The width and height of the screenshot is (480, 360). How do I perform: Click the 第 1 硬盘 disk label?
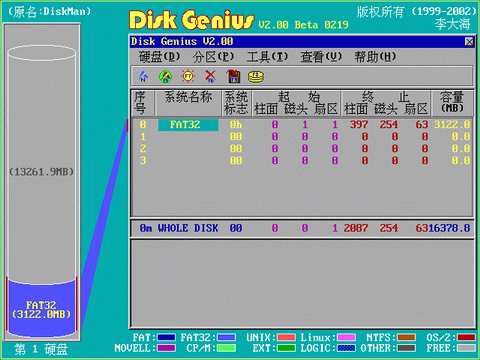point(41,349)
